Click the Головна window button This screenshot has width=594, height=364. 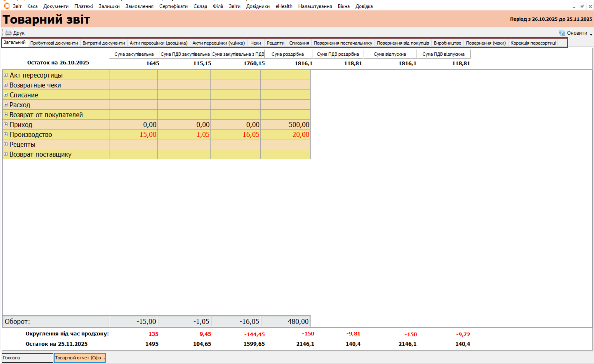[x=27, y=358]
